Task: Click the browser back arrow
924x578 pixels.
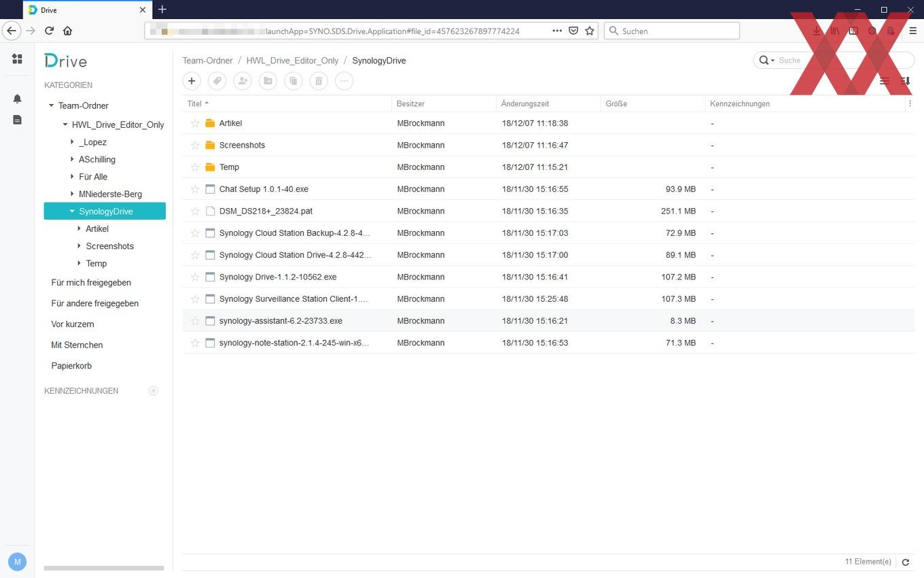Action: pyautogui.click(x=12, y=31)
